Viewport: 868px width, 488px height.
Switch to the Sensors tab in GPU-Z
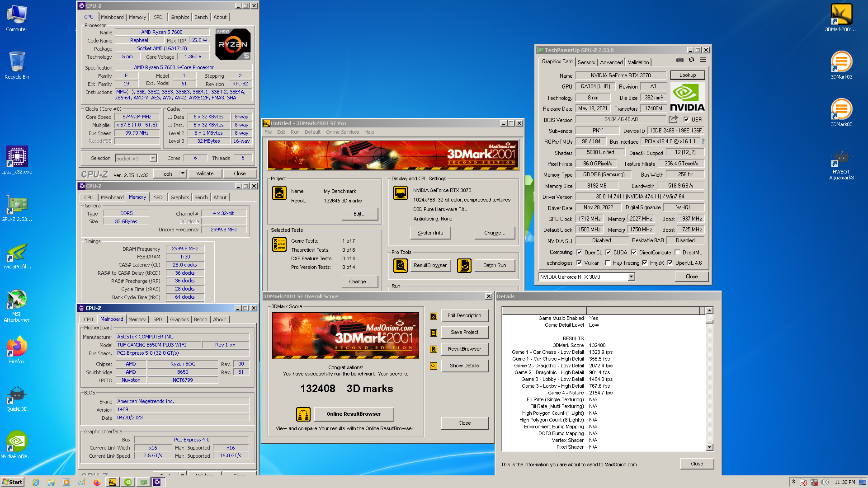point(586,62)
